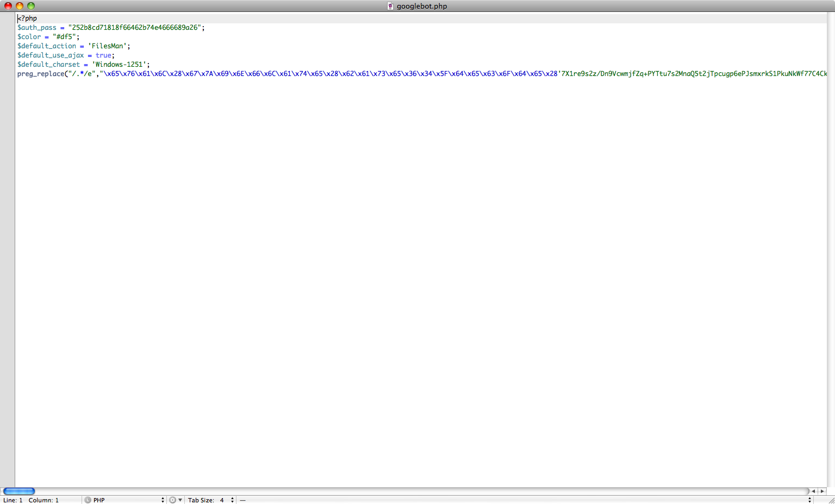Click the 'FilesMan' string value
The height and width of the screenshot is (504, 835).
coord(108,46)
